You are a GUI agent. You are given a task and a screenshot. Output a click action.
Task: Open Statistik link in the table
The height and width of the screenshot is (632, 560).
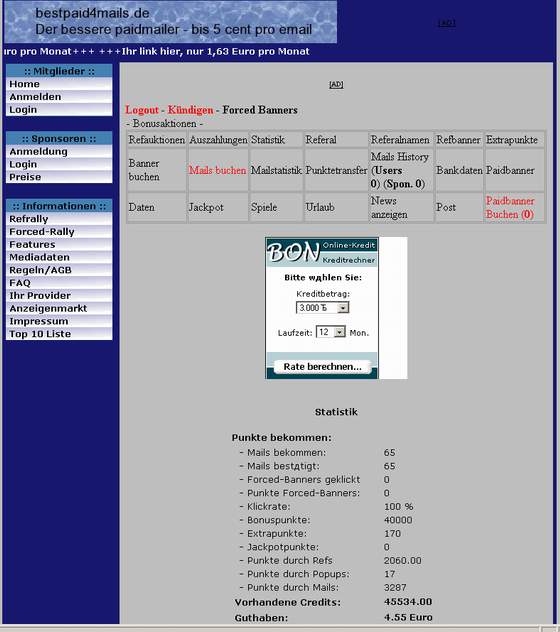[x=268, y=140]
